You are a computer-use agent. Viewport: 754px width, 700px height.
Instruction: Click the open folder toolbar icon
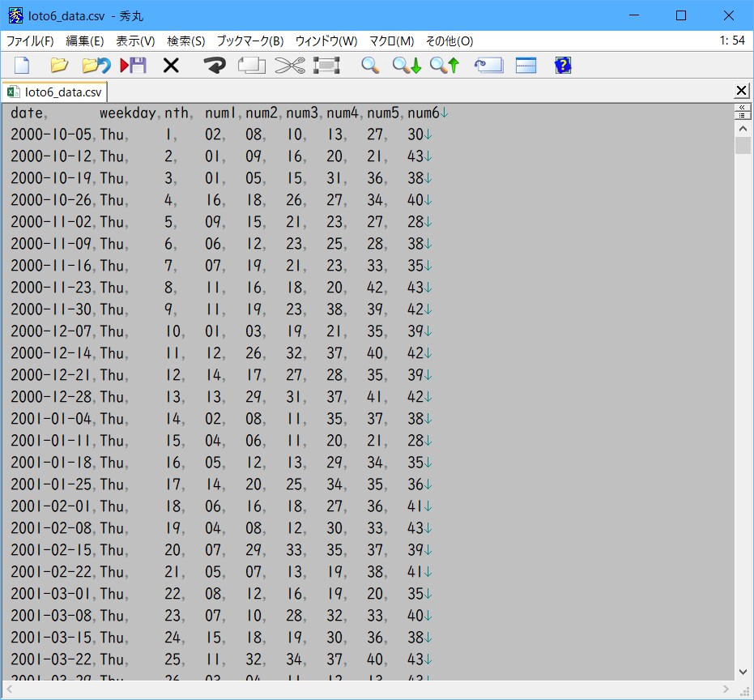pos(59,65)
